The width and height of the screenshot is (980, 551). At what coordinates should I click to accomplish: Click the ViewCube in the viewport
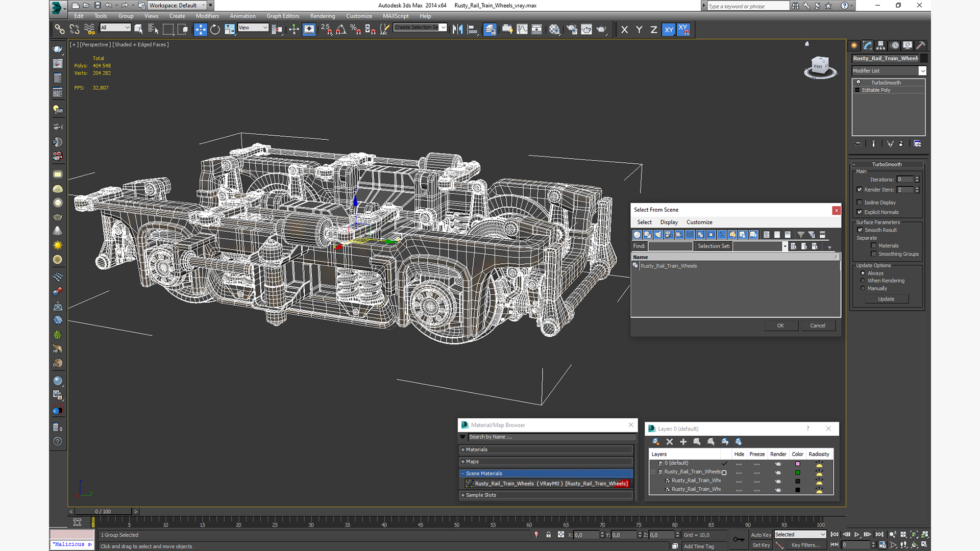[x=820, y=67]
